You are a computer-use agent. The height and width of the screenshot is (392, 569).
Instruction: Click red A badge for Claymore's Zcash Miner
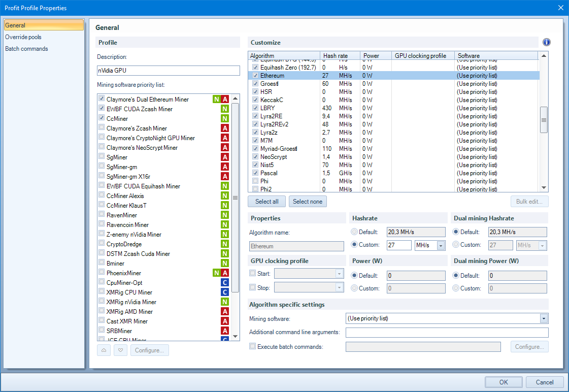225,128
